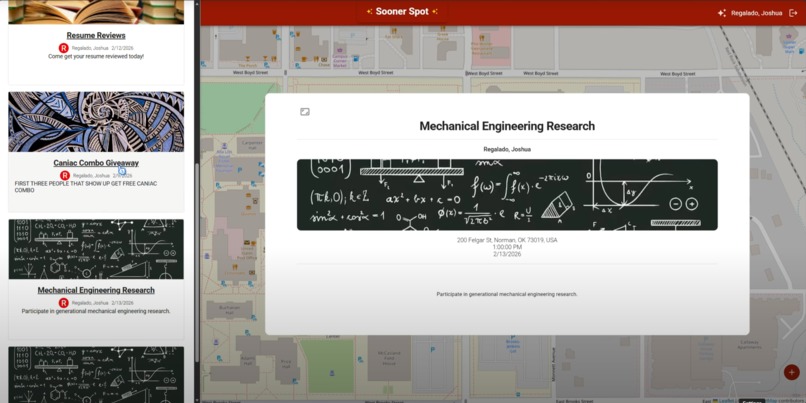Click the red plus add-event button
This screenshot has height=403, width=806.
pyautogui.click(x=792, y=372)
